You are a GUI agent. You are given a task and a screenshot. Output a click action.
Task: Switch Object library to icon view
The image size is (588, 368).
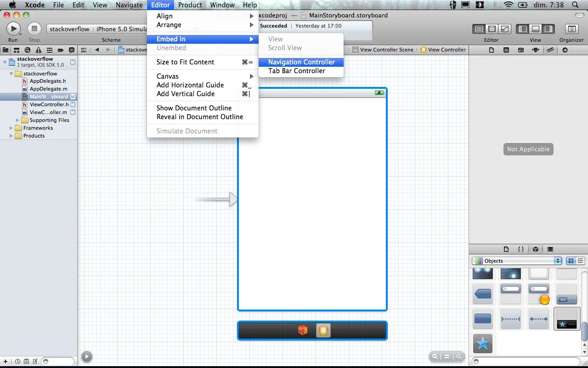point(571,261)
